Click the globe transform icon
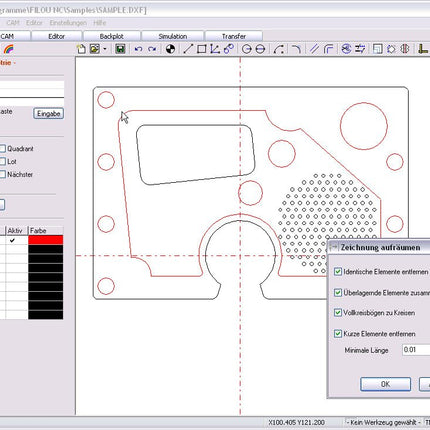 click(x=346, y=49)
